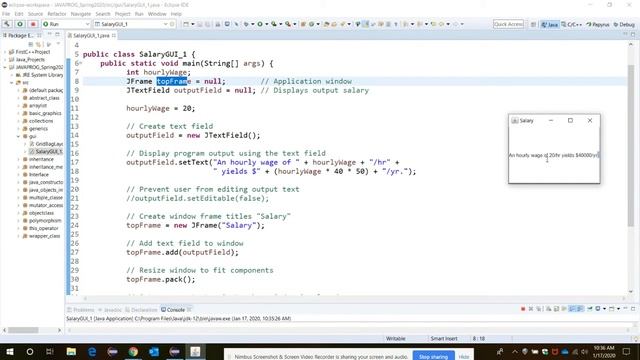Click the Java application taskbar icon
The image size is (640, 360).
click(x=195, y=351)
